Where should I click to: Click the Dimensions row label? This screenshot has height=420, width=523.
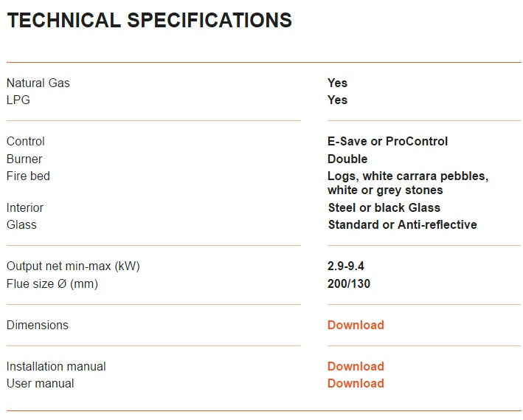(38, 325)
